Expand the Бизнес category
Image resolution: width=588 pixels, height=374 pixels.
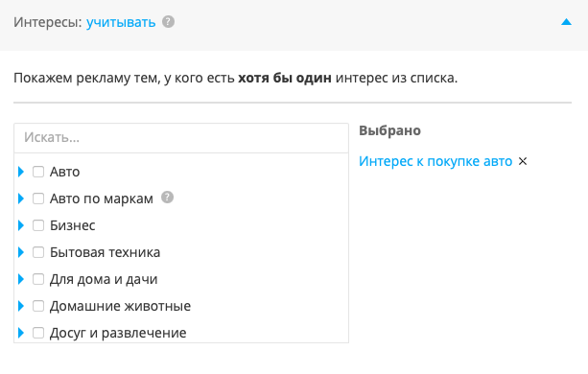pos(21,225)
